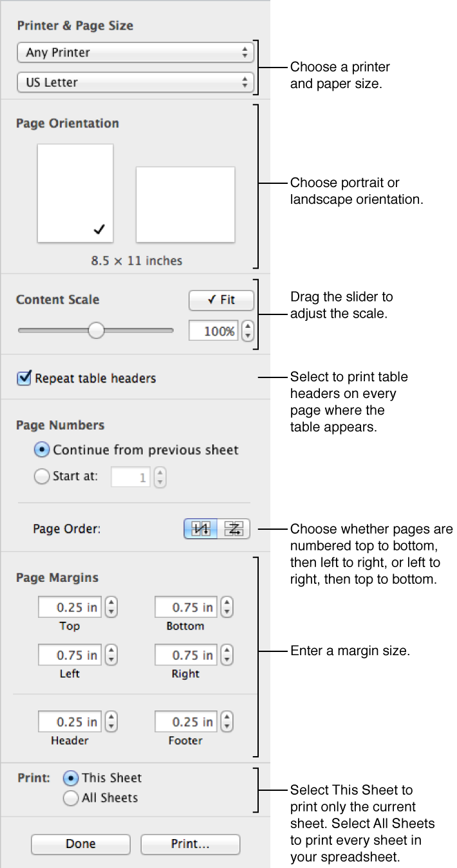The height and width of the screenshot is (868, 457).
Task: Increase the Top margin using its stepper
Action: click(111, 603)
